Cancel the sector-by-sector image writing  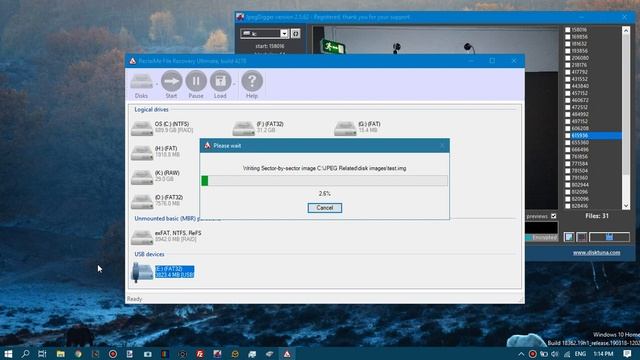324,208
